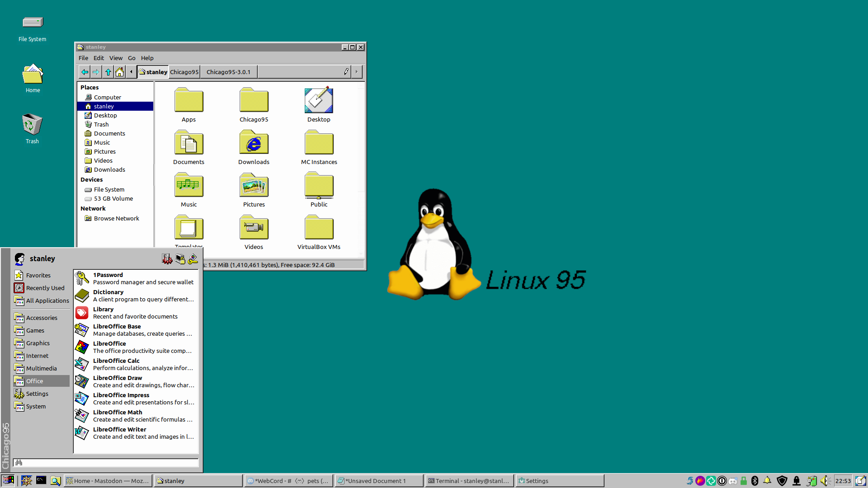
Task: Click the volume speaker tray icon
Action: point(826,481)
